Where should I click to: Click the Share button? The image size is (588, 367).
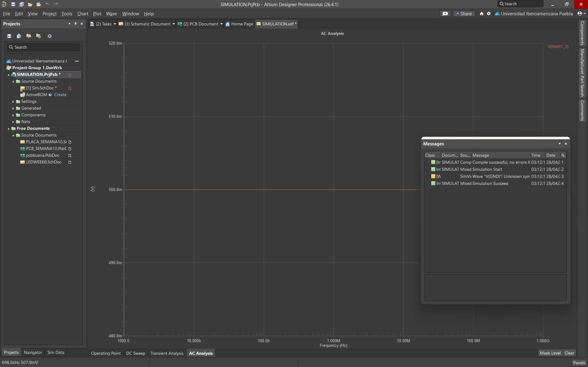tap(463, 14)
